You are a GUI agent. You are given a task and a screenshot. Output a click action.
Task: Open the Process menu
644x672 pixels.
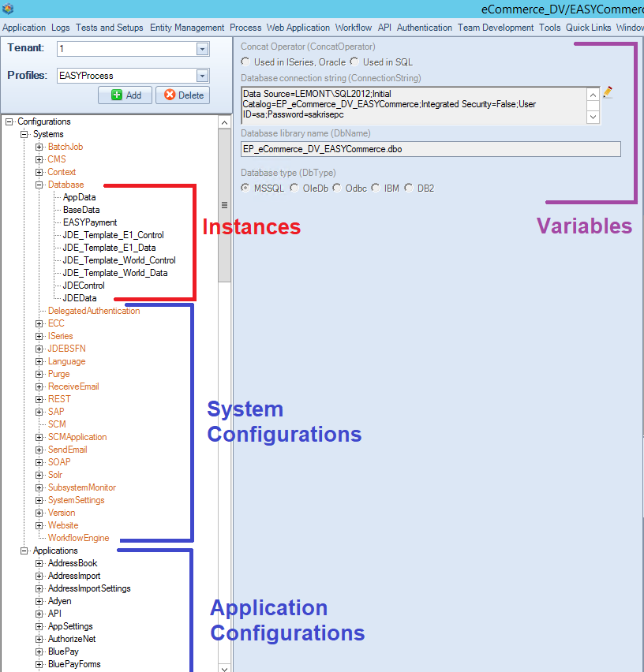pos(245,28)
